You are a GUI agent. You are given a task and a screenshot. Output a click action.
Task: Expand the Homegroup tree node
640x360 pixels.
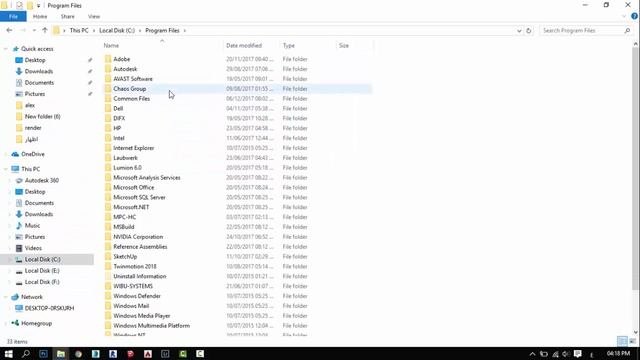click(6, 323)
